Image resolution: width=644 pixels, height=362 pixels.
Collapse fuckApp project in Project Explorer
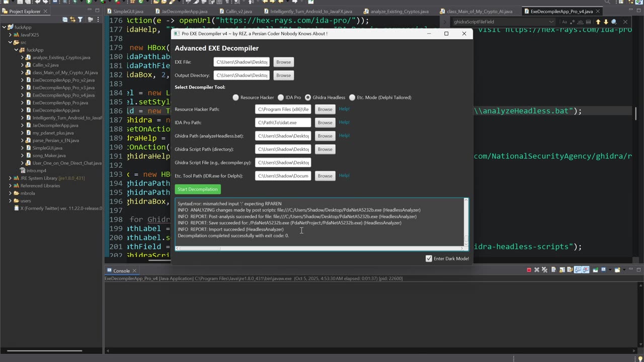(x=4, y=27)
